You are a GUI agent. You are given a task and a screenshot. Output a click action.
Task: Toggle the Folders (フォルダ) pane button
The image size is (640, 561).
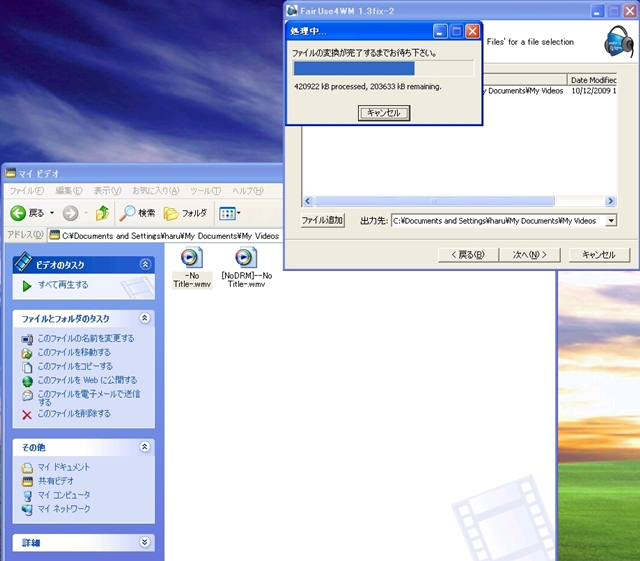point(185,213)
